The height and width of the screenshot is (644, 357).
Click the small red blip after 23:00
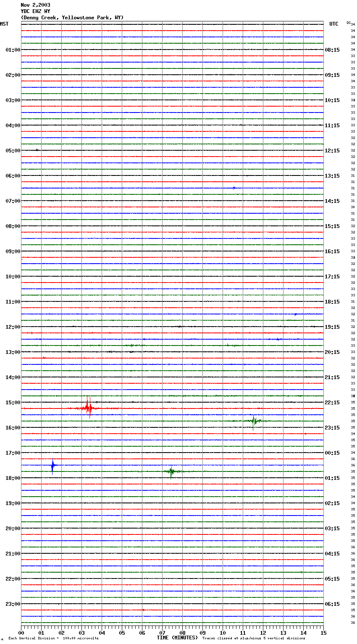tap(143, 610)
